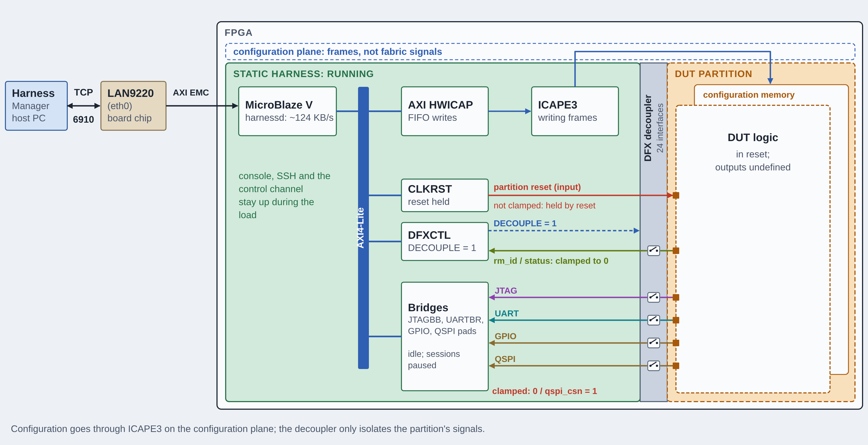Click the switch icon on the GPIO line

click(x=653, y=343)
